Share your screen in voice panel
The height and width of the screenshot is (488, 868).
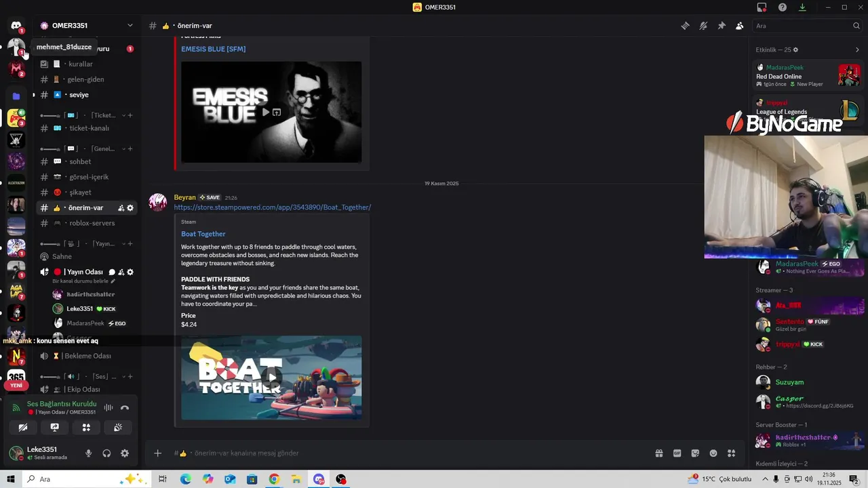pos(55,428)
